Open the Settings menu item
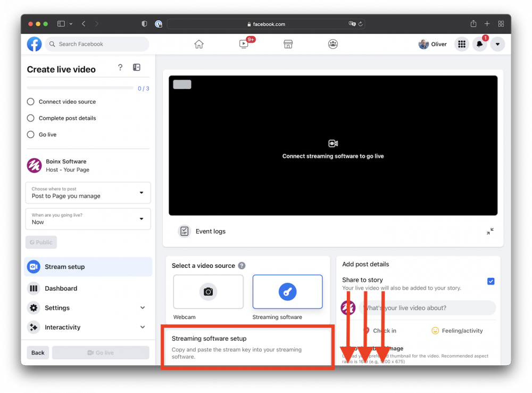 pos(88,308)
